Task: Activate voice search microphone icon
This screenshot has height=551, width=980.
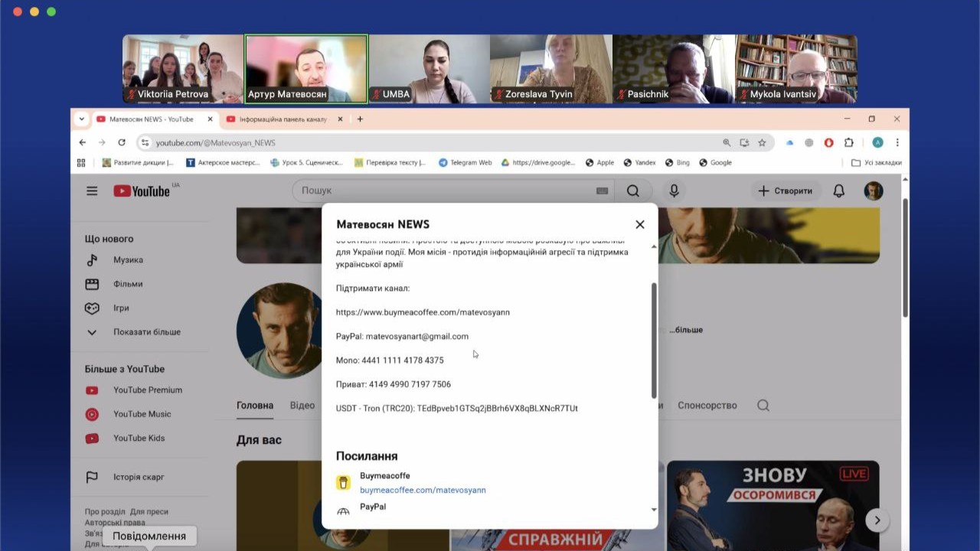Action: pyautogui.click(x=674, y=191)
